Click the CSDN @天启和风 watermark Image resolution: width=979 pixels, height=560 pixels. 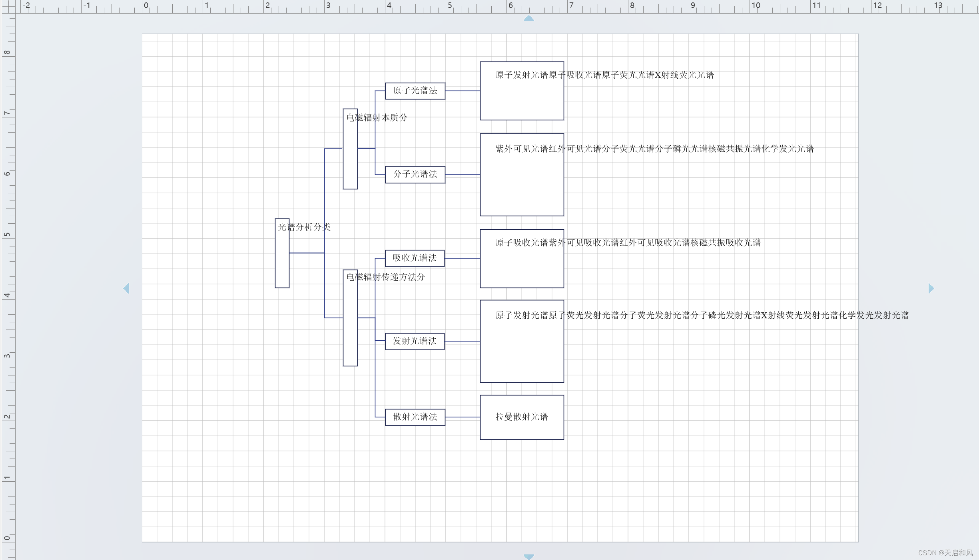click(x=945, y=552)
